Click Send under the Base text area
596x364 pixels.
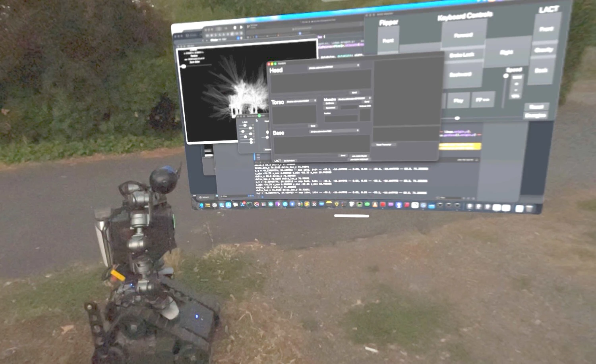(x=343, y=156)
